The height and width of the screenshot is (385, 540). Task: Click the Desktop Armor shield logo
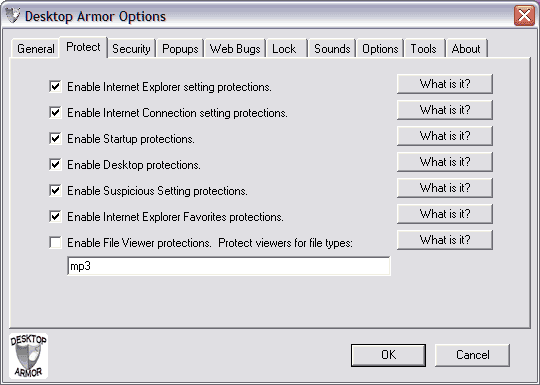click(29, 356)
